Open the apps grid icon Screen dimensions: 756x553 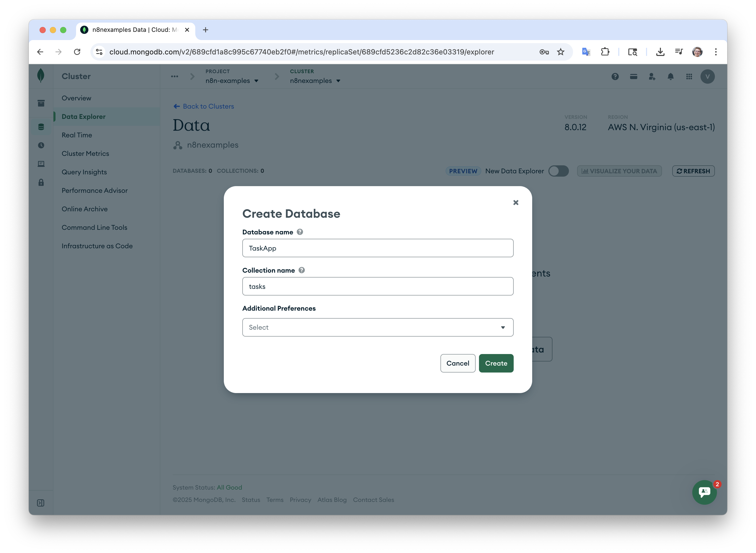pyautogui.click(x=689, y=77)
